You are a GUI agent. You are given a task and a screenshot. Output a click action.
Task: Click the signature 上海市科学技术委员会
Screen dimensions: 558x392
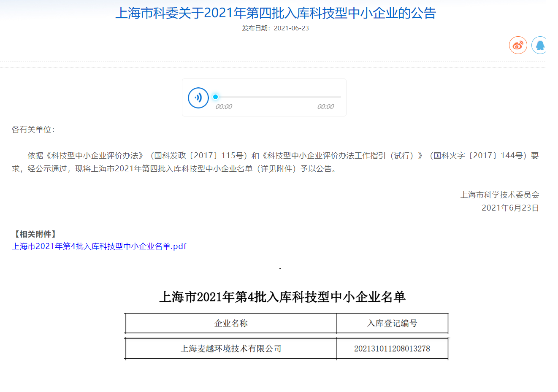coord(499,195)
